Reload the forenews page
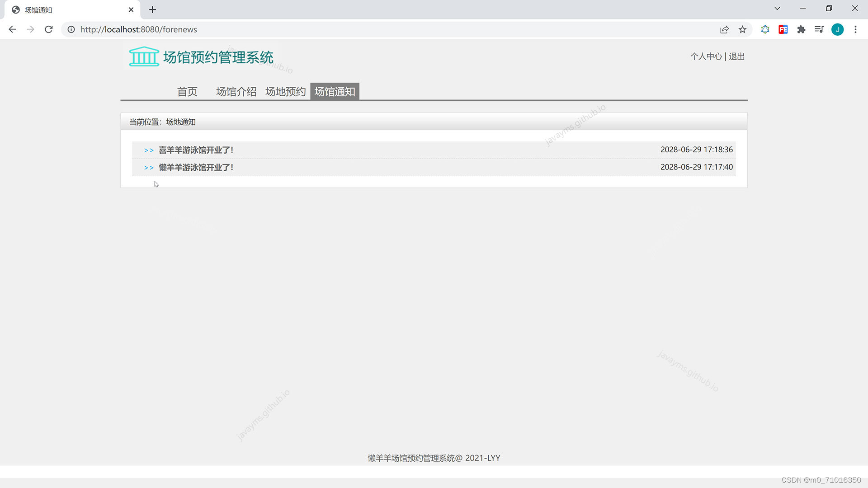868x488 pixels. 49,29
